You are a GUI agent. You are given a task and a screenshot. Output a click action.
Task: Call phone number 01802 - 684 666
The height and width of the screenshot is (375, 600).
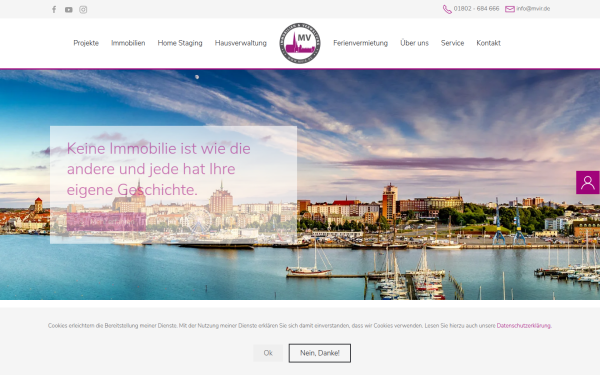tap(476, 9)
